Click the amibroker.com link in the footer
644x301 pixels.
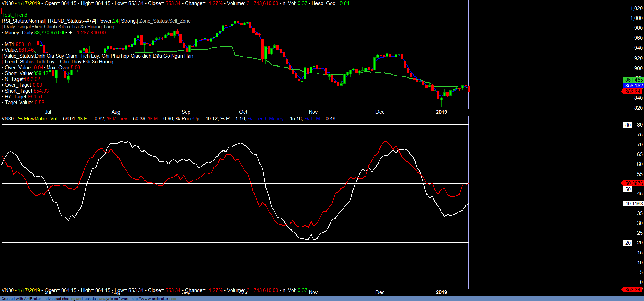coord(153,299)
